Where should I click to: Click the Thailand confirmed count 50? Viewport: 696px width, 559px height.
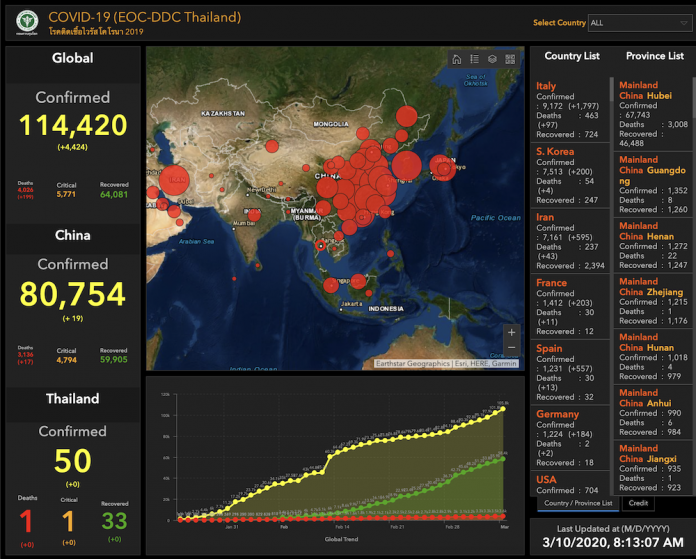[x=73, y=461]
